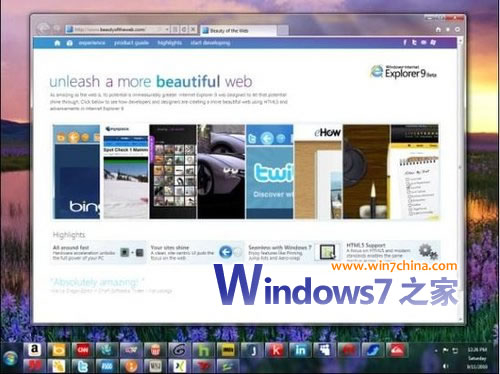Click the Your sites shine highlight
The image size is (500, 374).
tap(196, 253)
